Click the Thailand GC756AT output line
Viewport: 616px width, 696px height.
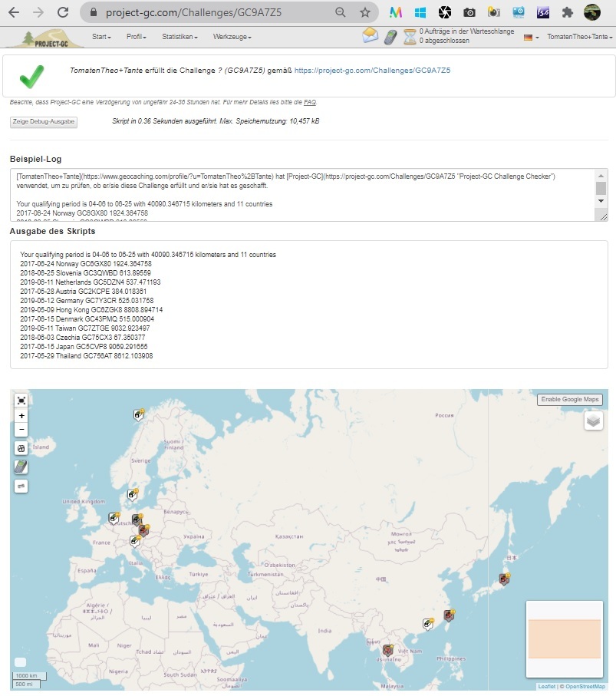pos(87,356)
